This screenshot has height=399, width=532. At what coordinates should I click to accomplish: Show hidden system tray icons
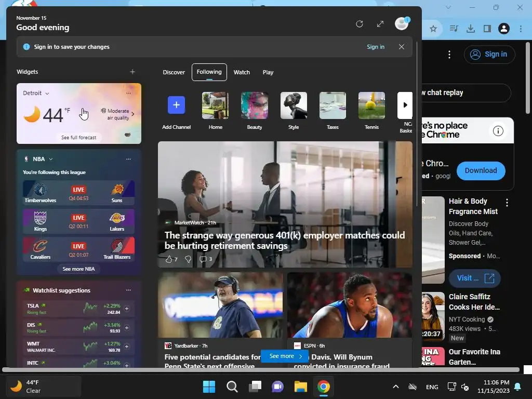click(395, 387)
